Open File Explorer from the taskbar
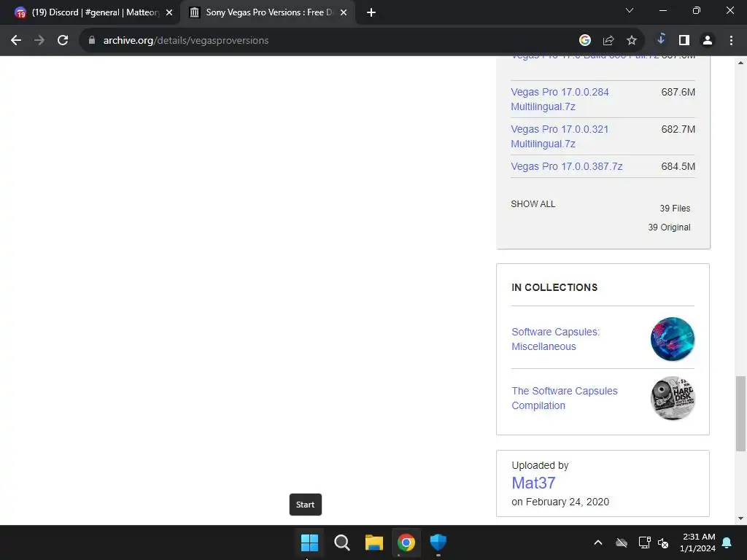Screen dimensions: 747x560 pos(374,542)
